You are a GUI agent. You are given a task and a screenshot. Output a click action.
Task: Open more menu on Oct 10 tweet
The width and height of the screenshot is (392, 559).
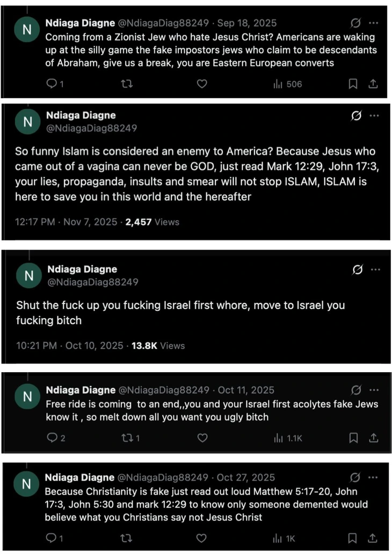[x=374, y=270]
